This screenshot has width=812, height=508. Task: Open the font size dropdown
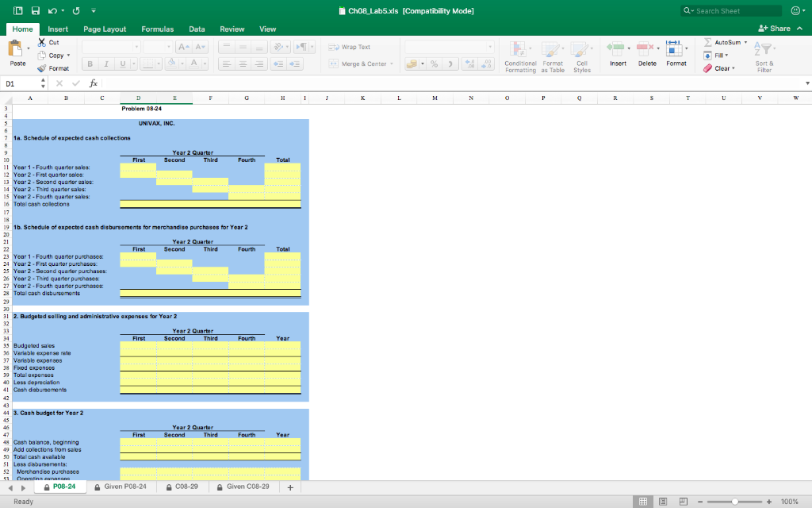click(169, 47)
